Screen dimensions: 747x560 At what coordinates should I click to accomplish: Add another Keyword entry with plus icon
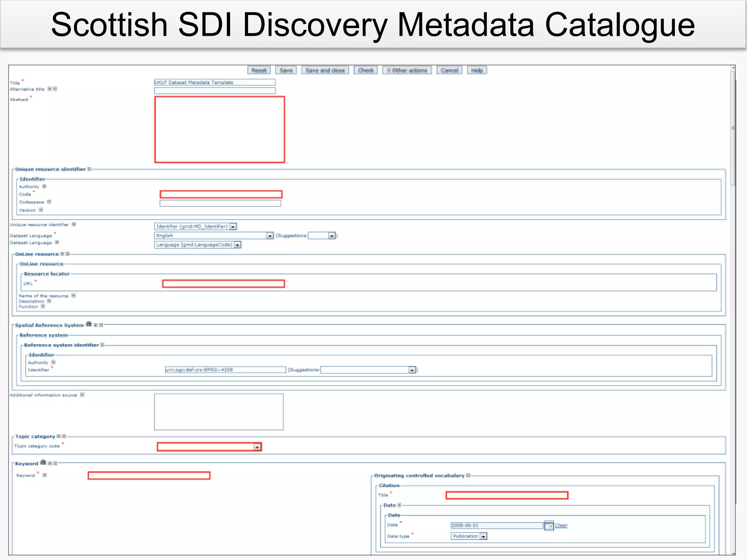click(44, 475)
